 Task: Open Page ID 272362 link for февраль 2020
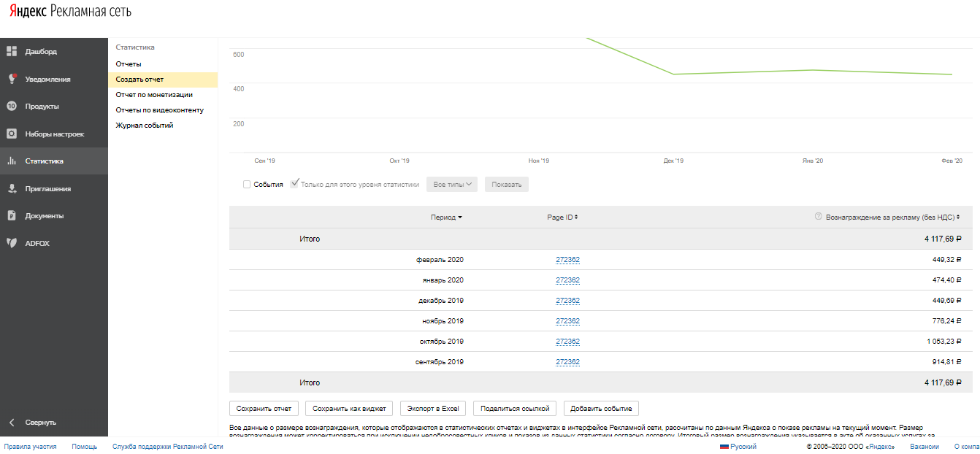point(567,260)
